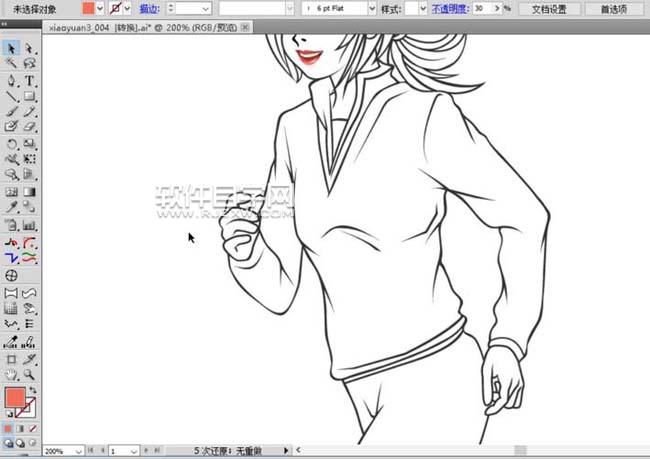
Task: Select the Artboard tool
Action: 11,359
